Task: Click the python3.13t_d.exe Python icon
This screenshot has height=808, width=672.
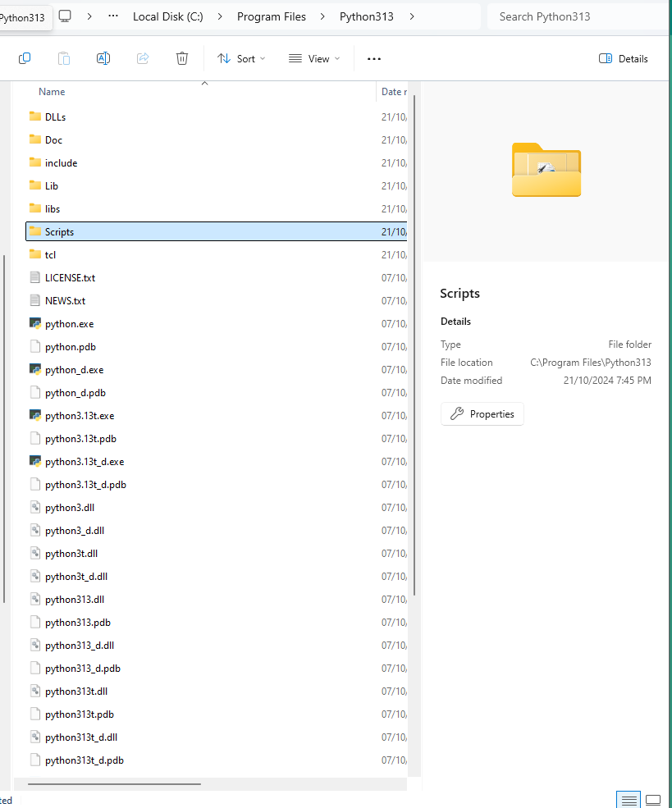Action: pos(35,461)
